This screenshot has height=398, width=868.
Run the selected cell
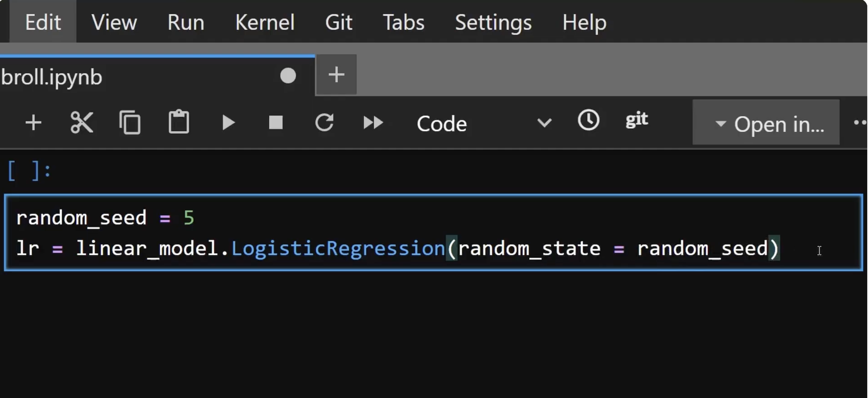[228, 123]
